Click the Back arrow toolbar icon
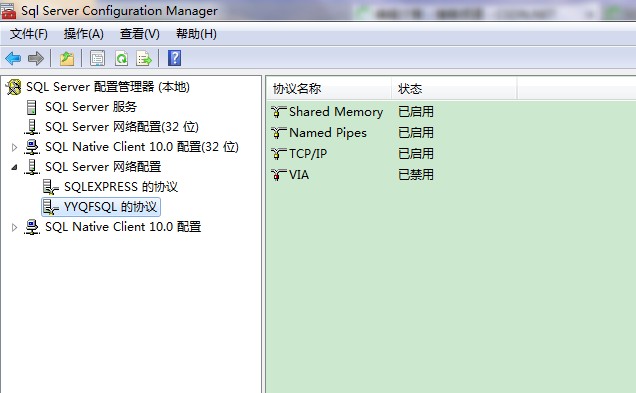The height and width of the screenshot is (393, 636). 13,58
